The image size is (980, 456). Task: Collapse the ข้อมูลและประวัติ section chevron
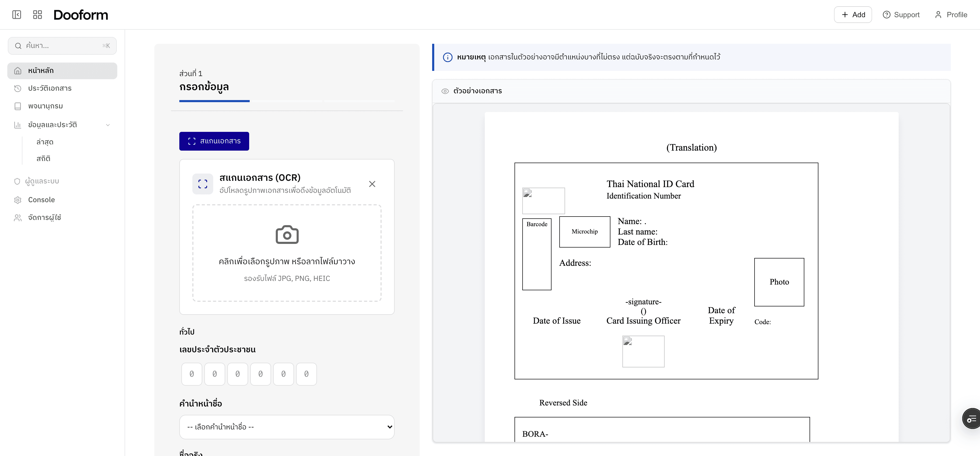[x=108, y=125]
